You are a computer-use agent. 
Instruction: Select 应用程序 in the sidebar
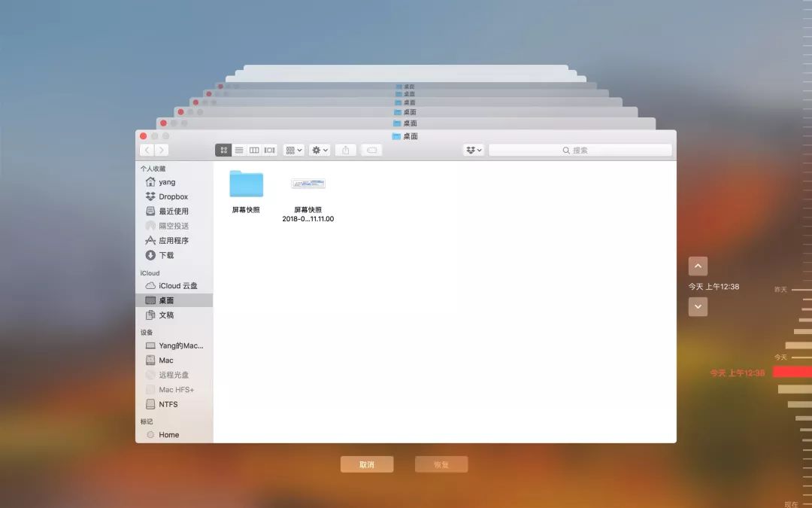tap(174, 241)
